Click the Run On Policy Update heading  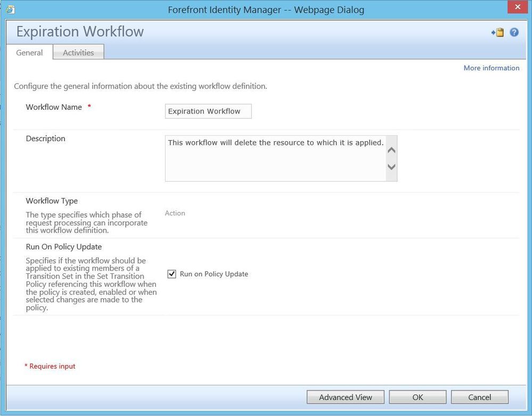[x=64, y=247]
